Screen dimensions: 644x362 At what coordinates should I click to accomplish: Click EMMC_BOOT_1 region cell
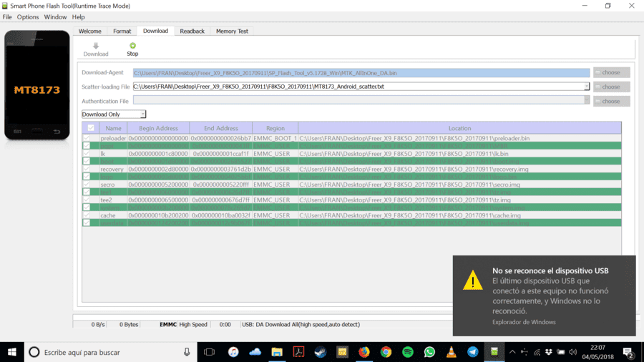coord(275,138)
